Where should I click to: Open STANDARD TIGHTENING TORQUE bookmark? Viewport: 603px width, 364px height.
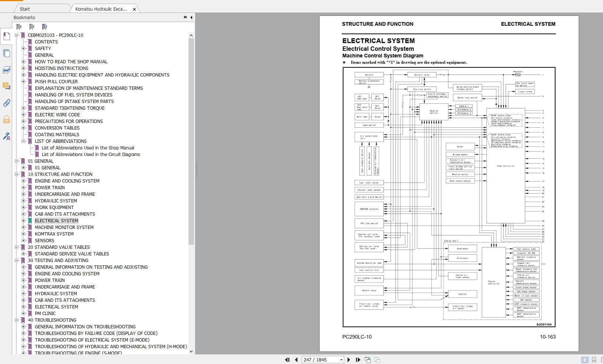(x=70, y=108)
